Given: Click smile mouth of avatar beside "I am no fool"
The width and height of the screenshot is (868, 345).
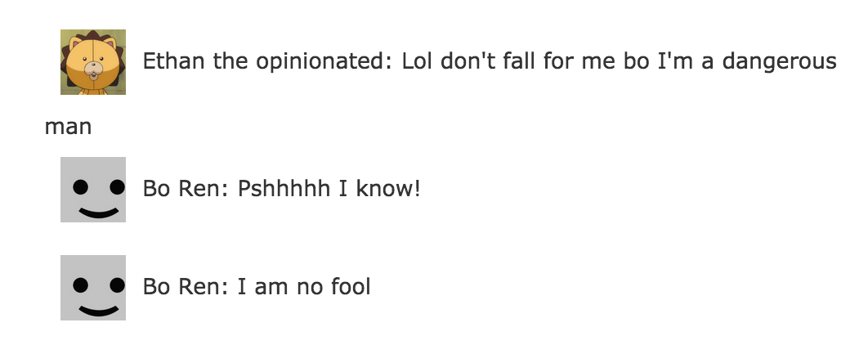Looking at the screenshot, I should pyautogui.click(x=98, y=311).
